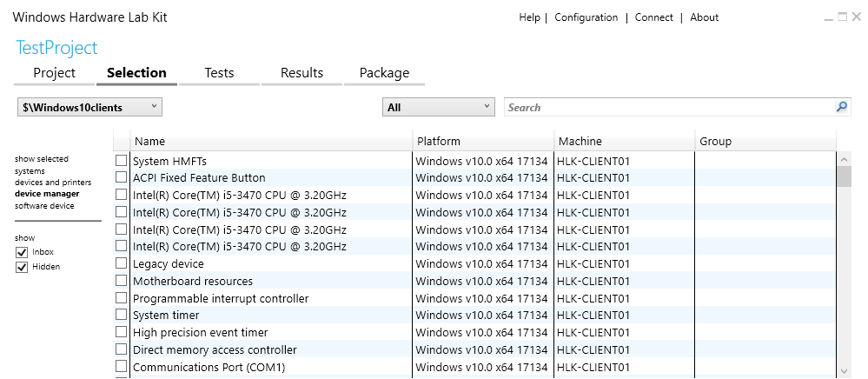The height and width of the screenshot is (379, 868).
Task: Check the Legacy device checkbox
Action: pos(122,263)
